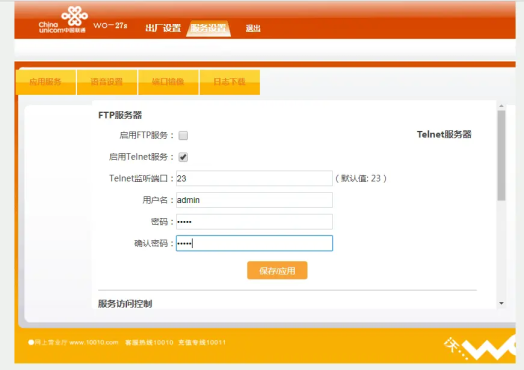The width and height of the screenshot is (524, 370).
Task: Click the vertical scrollbar thumb
Action: [501, 155]
